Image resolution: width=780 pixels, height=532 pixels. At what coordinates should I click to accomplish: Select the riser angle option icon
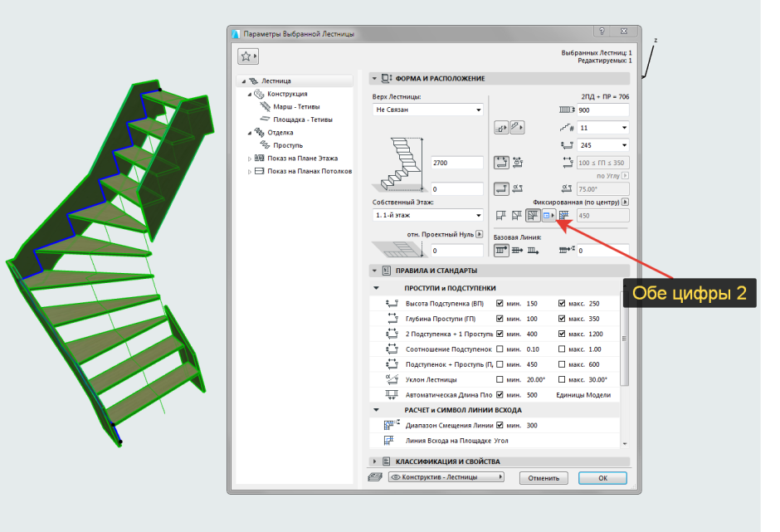pos(518,188)
